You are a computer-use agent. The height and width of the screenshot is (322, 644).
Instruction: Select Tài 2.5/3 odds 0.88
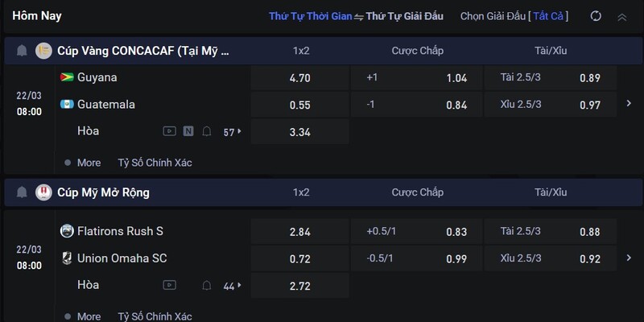551,232
